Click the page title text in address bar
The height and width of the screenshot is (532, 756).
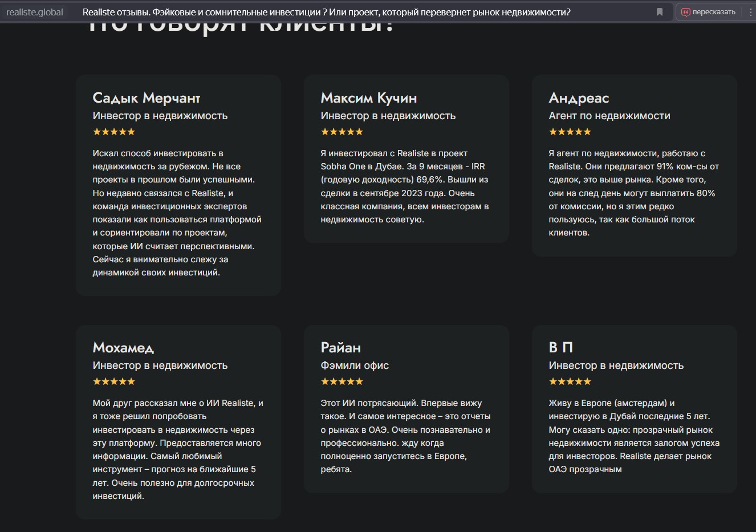click(326, 12)
